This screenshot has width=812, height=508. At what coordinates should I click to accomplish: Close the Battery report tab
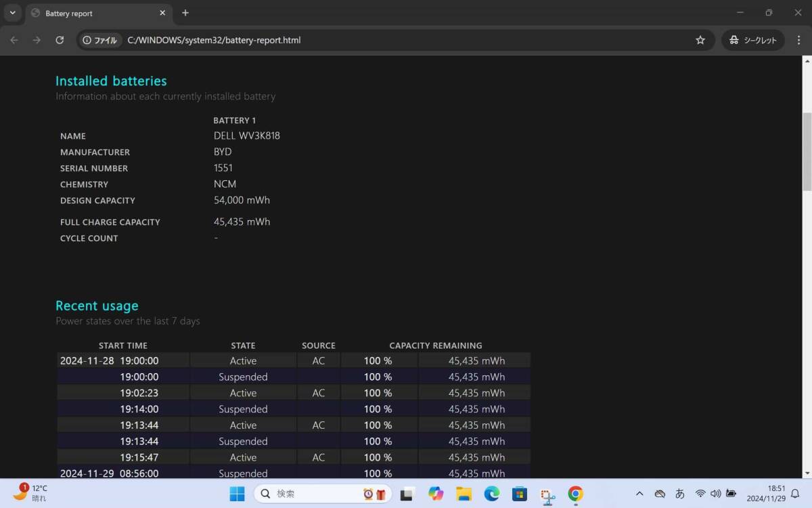pos(162,13)
